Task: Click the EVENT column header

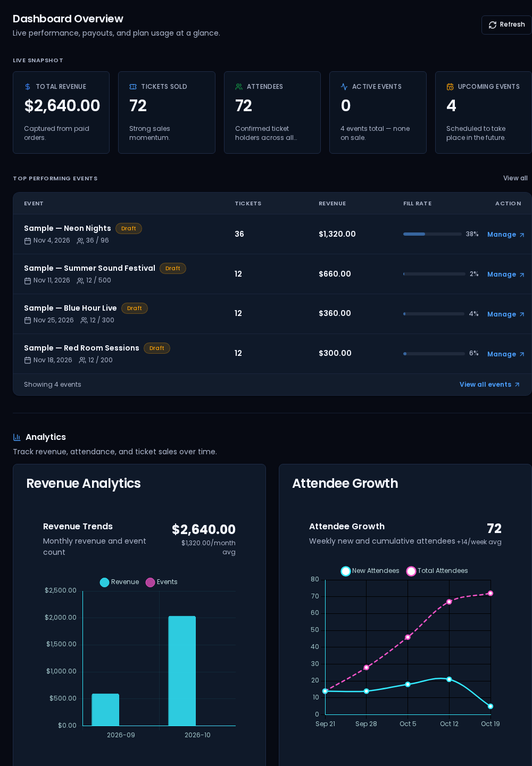Action: click(34, 204)
